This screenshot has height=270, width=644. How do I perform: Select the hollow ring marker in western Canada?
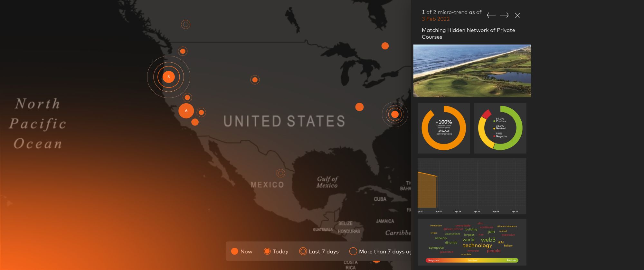(185, 25)
